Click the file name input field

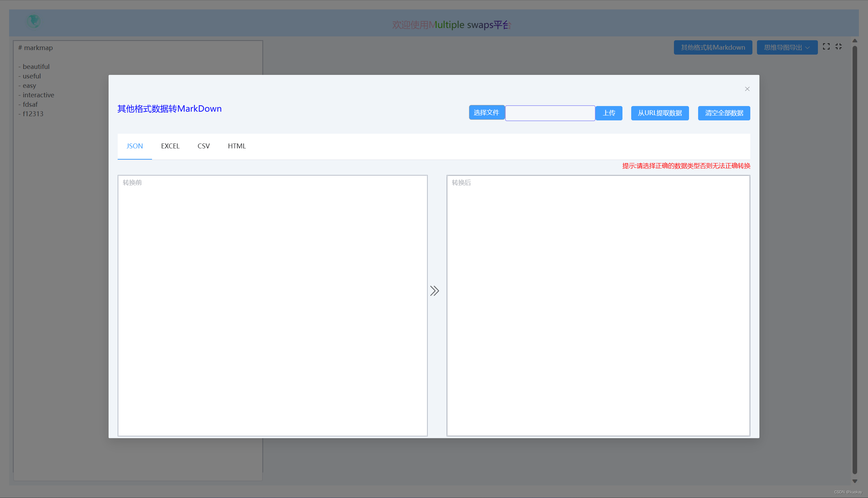point(550,113)
